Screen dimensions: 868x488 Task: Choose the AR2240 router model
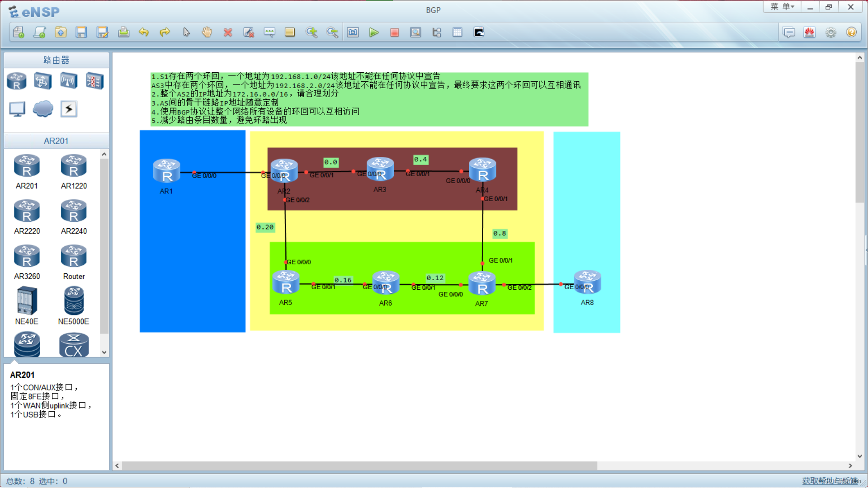point(74,211)
